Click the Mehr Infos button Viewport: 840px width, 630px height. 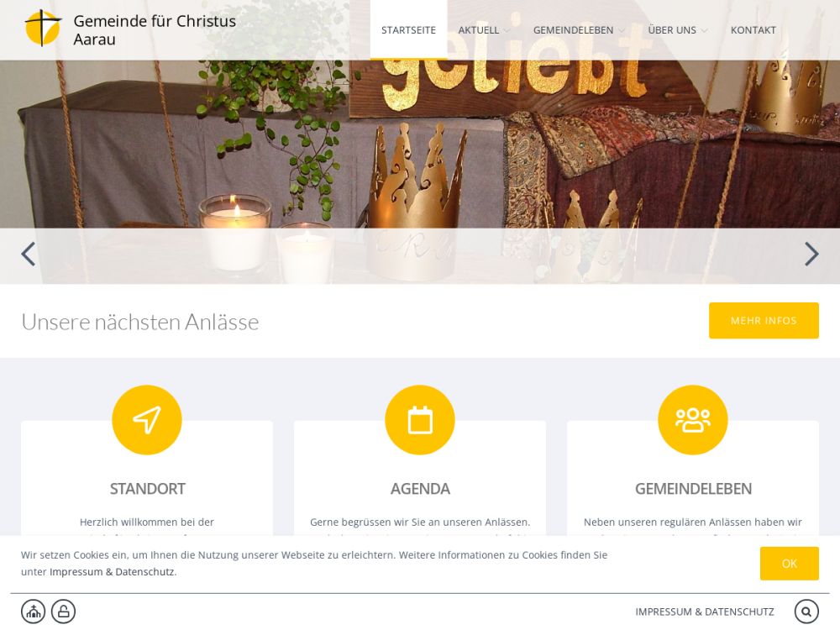(x=764, y=320)
